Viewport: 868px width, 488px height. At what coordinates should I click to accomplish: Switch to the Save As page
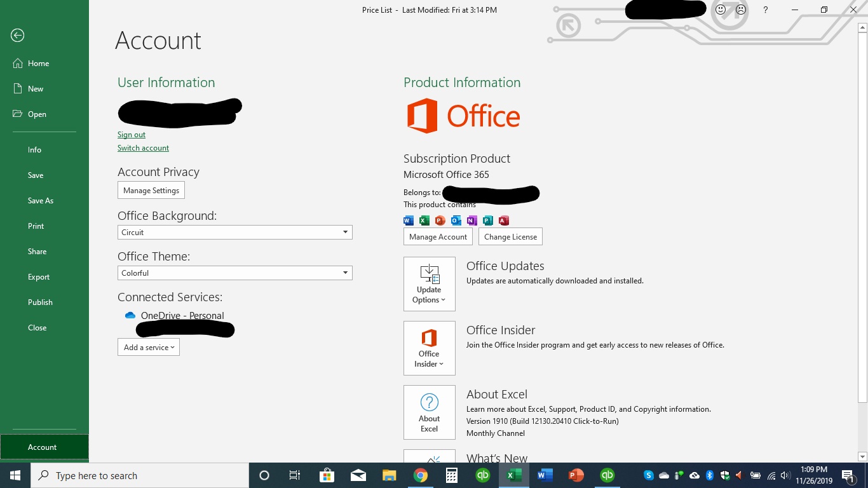tap(40, 200)
